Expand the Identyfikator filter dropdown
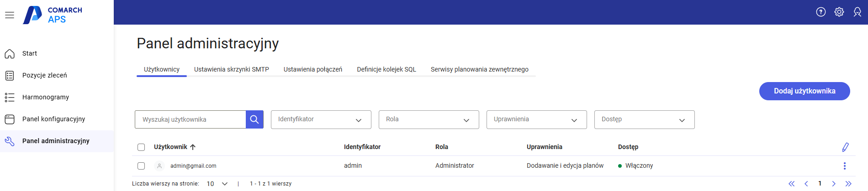The image size is (868, 191). point(321,119)
